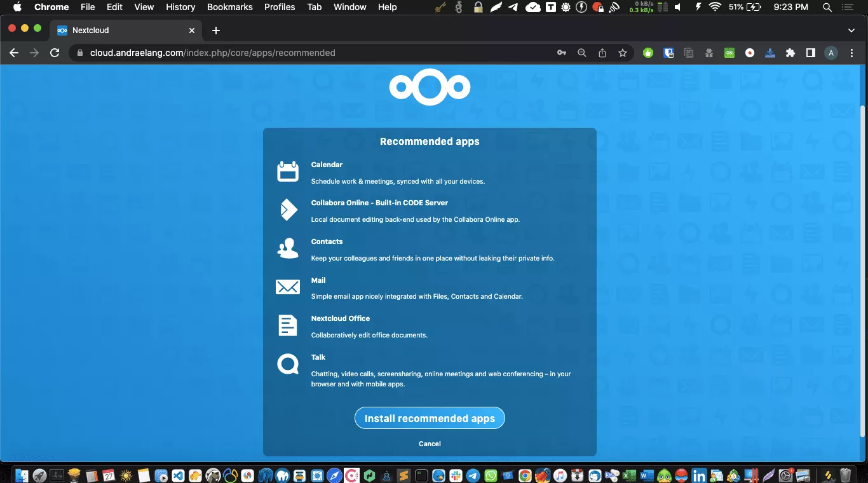Image resolution: width=868 pixels, height=483 pixels.
Task: Click the 'Nextcloud Office' title text
Action: pos(340,318)
